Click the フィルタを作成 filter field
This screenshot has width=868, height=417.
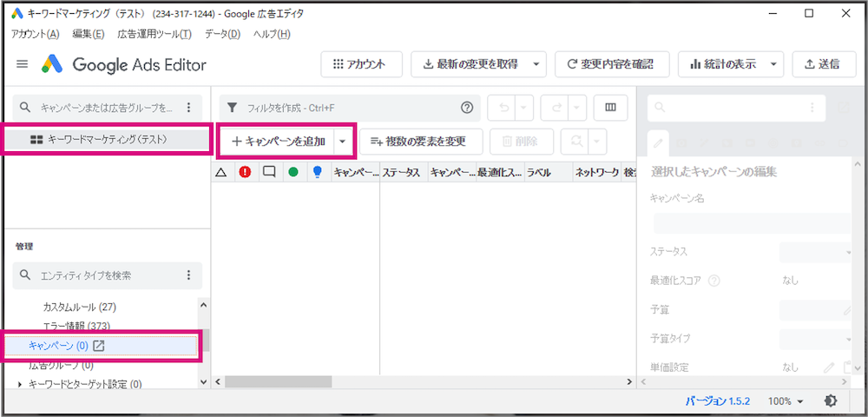tap(350, 108)
